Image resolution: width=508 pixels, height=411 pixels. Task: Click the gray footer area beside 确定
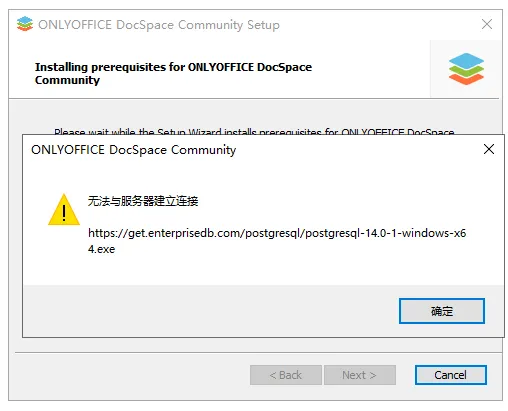pyautogui.click(x=210, y=311)
